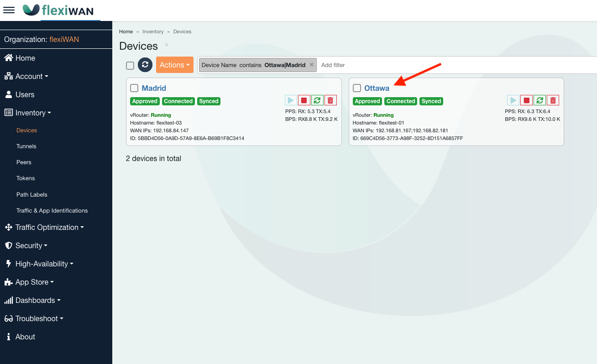Click the trash icon on Madrid card
597x364 pixels.
(330, 100)
